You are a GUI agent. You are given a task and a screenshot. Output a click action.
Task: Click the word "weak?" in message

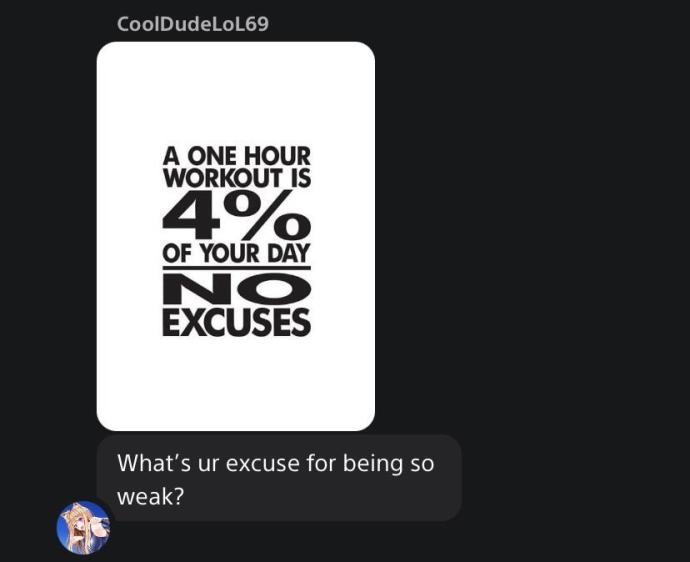150,497
